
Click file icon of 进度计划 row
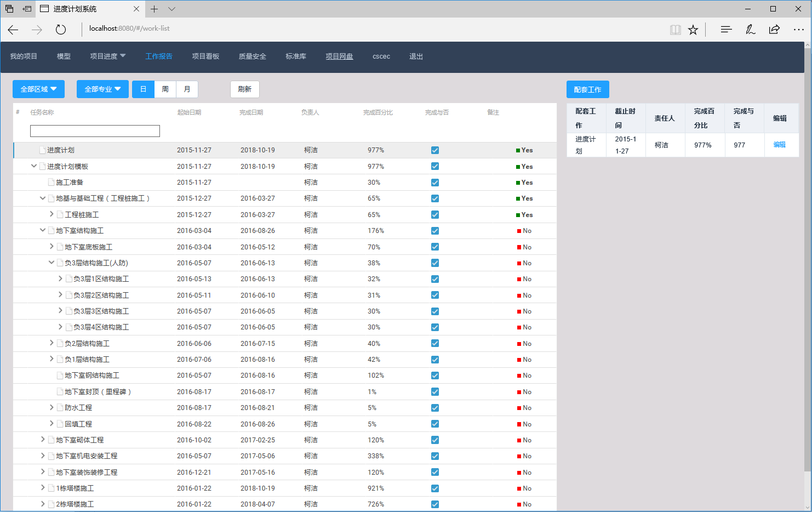click(x=42, y=150)
